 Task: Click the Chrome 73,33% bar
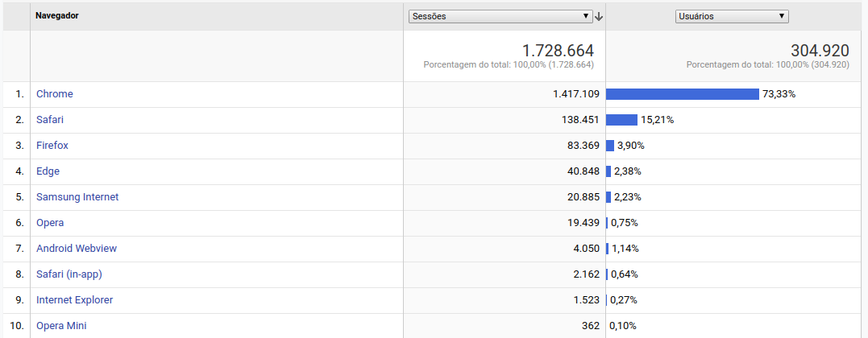click(x=683, y=94)
